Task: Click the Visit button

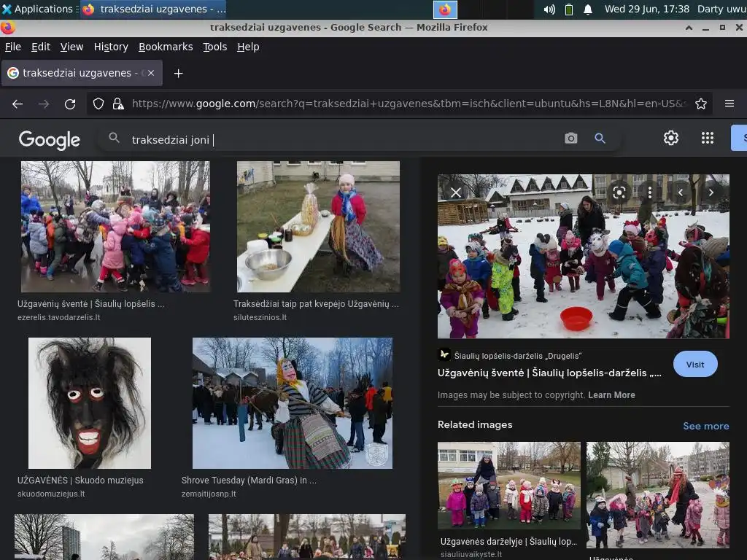Action: [x=695, y=365]
